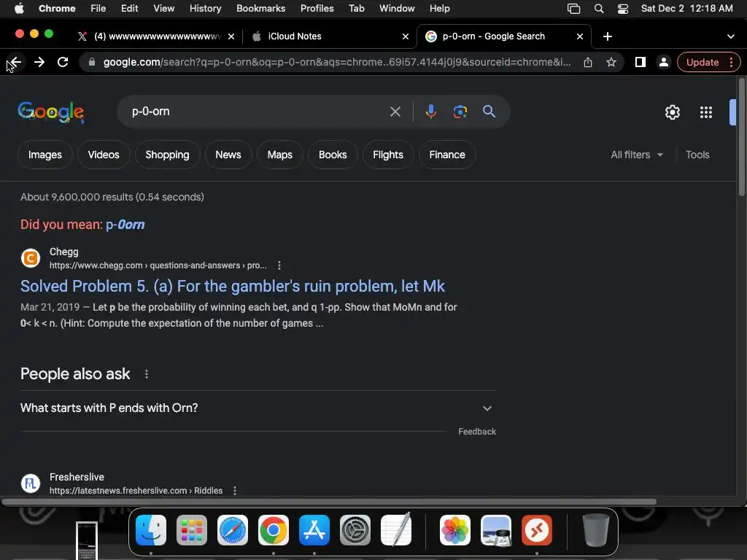747x560 pixels.
Task: Open the Bookmarks menu
Action: point(260,9)
